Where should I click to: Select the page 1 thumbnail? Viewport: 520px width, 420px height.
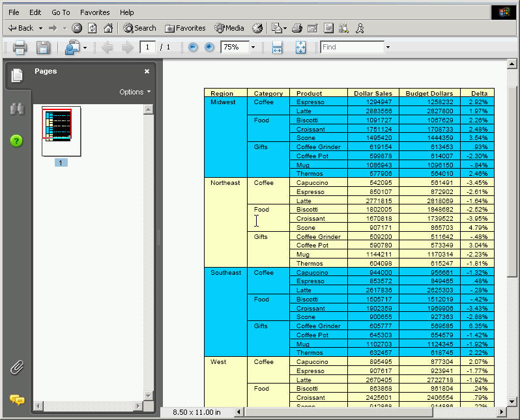click(x=61, y=131)
